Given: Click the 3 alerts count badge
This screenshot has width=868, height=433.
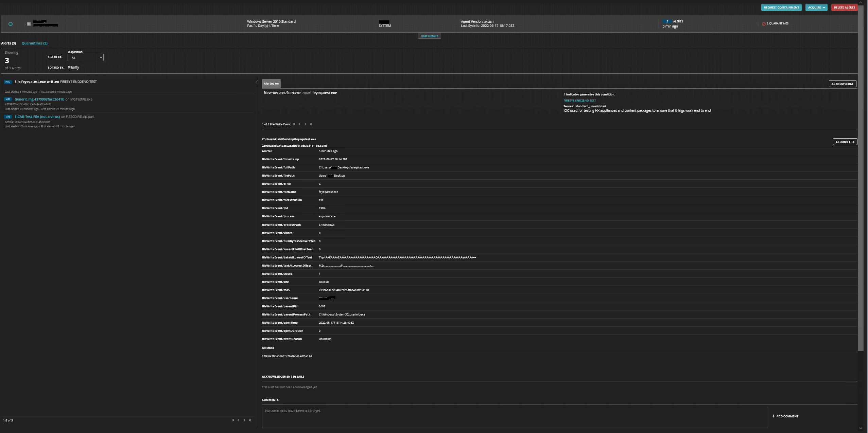Looking at the screenshot, I should pyautogui.click(x=667, y=21).
